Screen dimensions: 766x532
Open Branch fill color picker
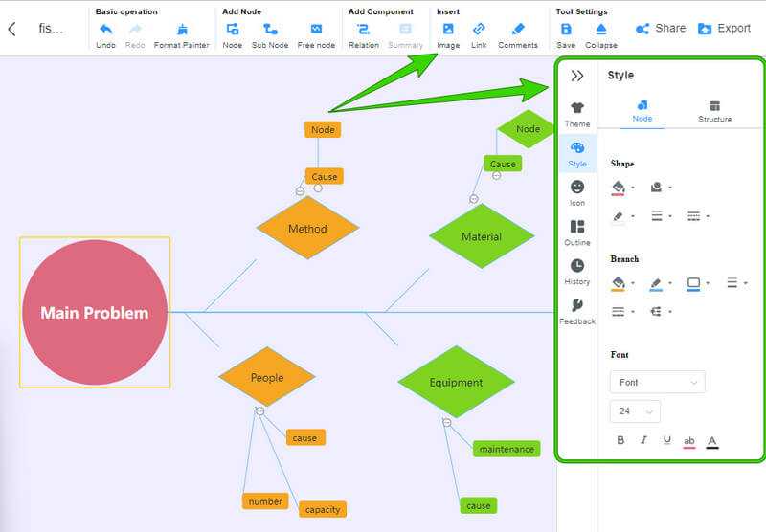621,283
